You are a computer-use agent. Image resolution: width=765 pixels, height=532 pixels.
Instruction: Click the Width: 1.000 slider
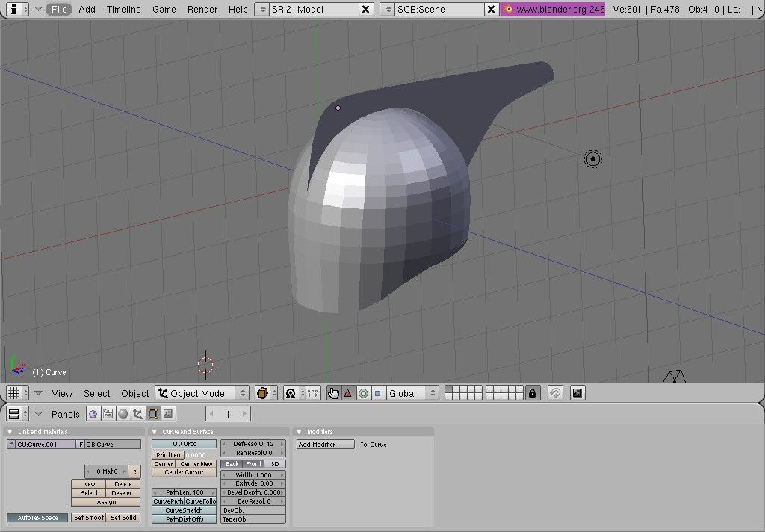(253, 474)
